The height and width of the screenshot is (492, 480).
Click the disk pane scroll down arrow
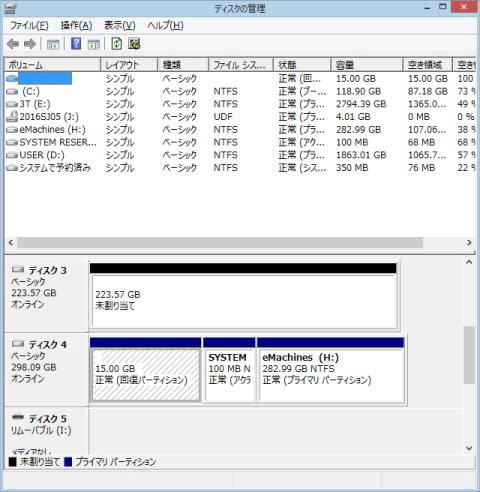tap(469, 448)
